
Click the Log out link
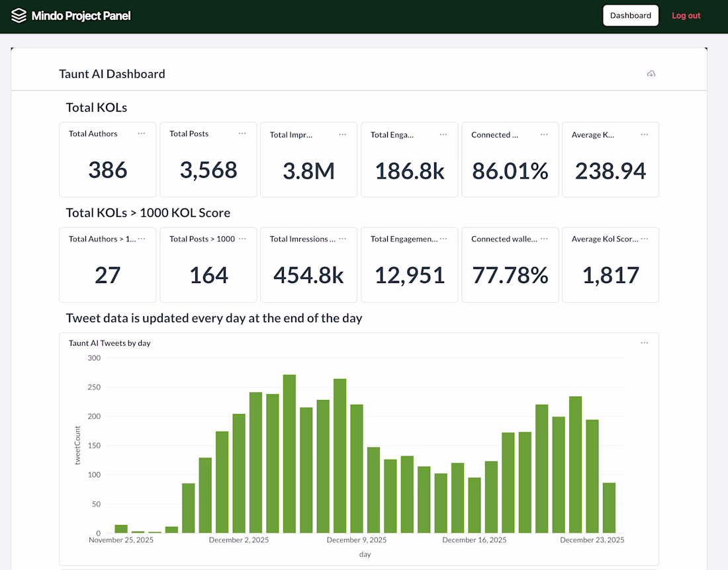686,16
